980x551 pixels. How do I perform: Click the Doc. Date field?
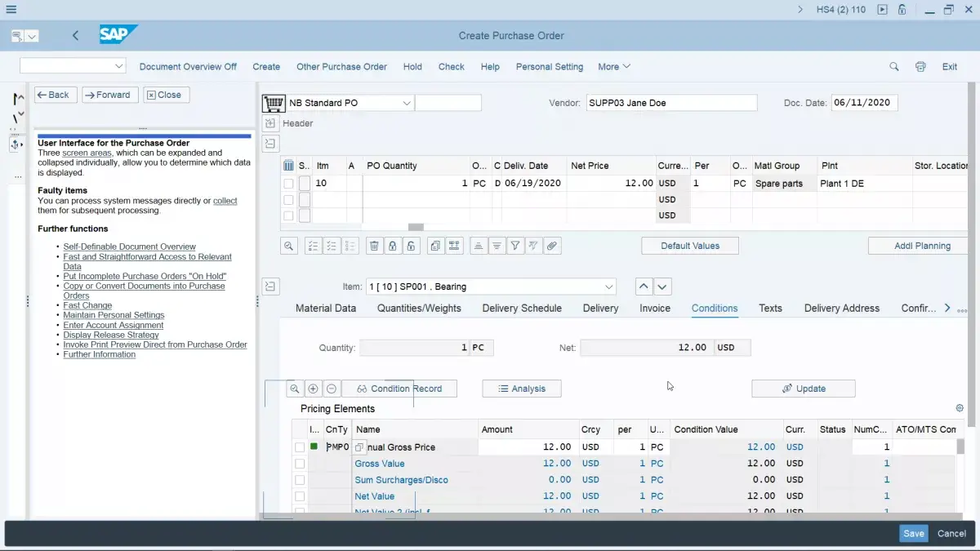tap(865, 103)
